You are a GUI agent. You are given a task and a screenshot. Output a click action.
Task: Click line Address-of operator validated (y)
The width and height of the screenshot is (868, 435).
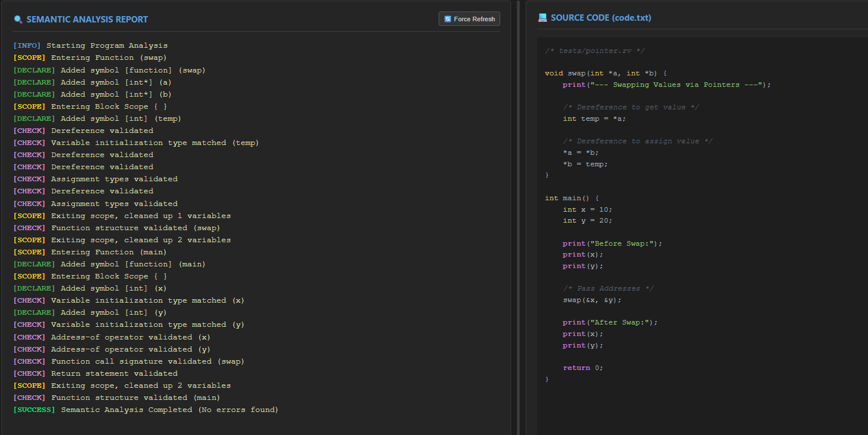point(112,349)
